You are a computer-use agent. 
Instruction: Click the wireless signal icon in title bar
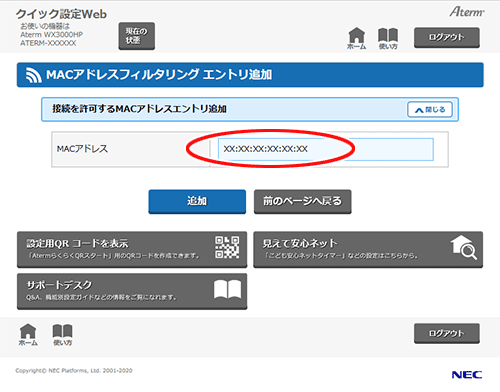click(34, 75)
